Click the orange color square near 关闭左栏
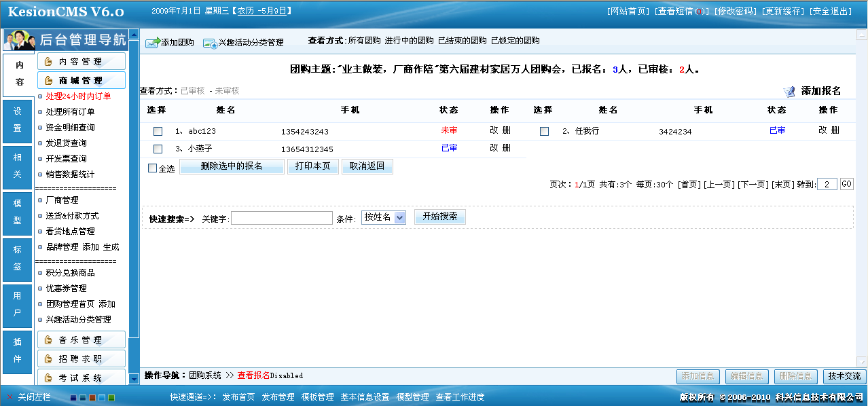868x406 pixels. click(x=92, y=398)
